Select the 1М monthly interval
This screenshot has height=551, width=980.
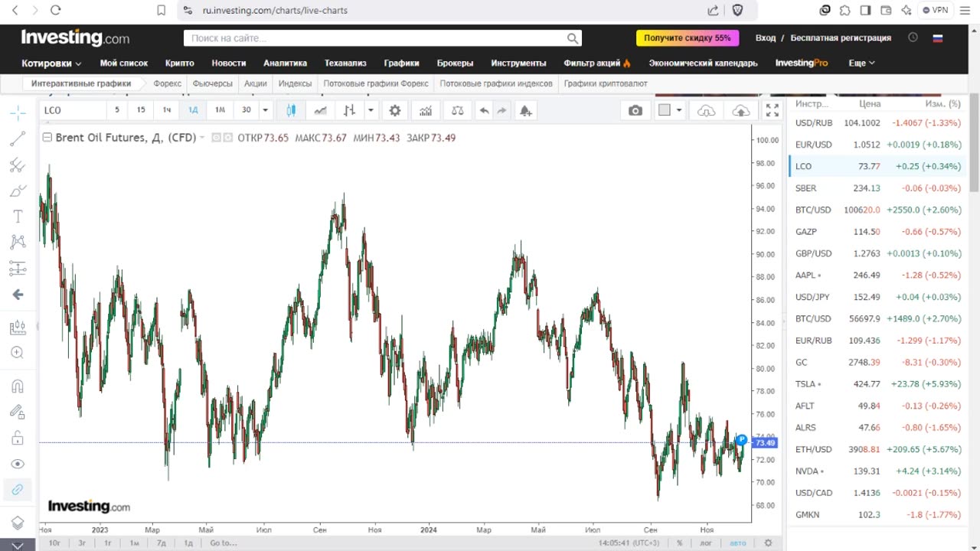[220, 110]
